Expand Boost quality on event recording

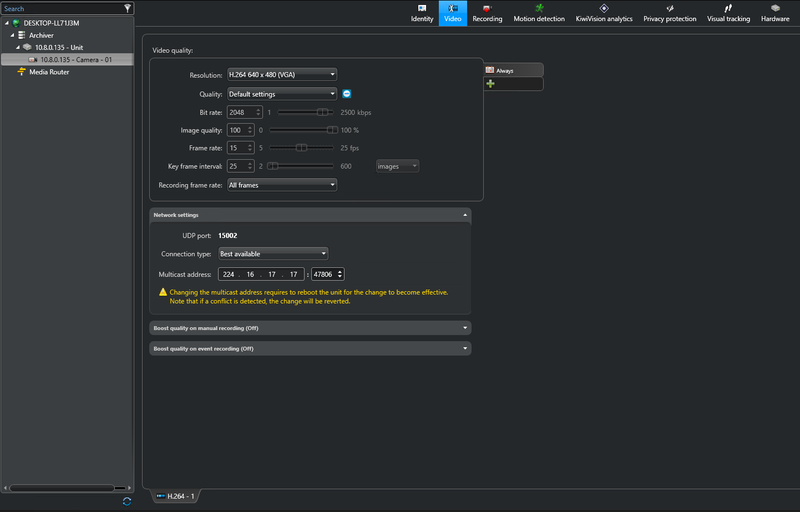coord(310,349)
